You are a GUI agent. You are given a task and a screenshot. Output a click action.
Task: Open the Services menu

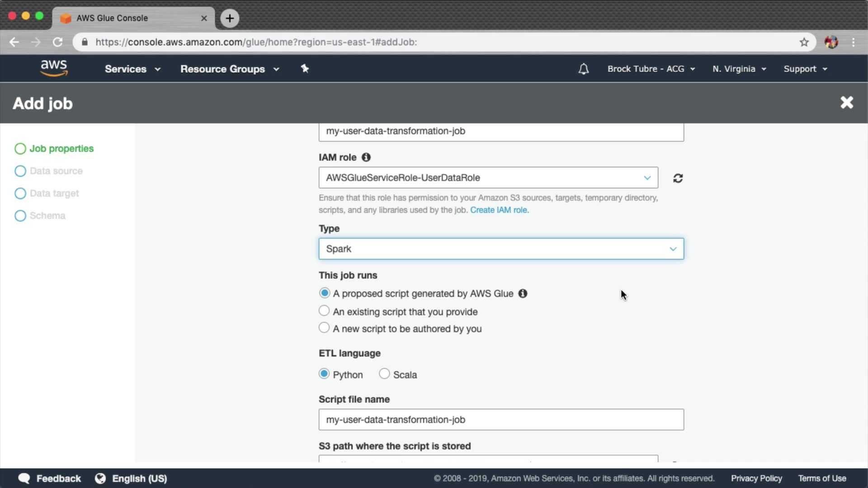132,69
